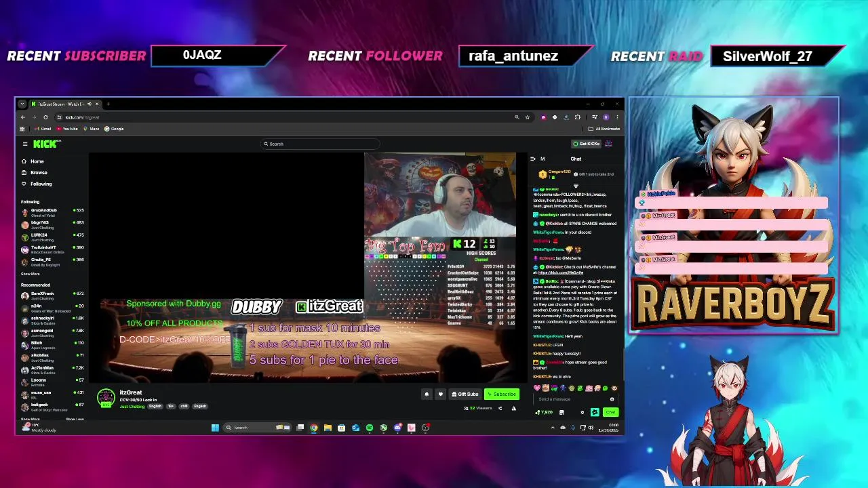This screenshot has height=488, width=868.
Task: Open LURK24 channel in Following list
Action: point(53,236)
